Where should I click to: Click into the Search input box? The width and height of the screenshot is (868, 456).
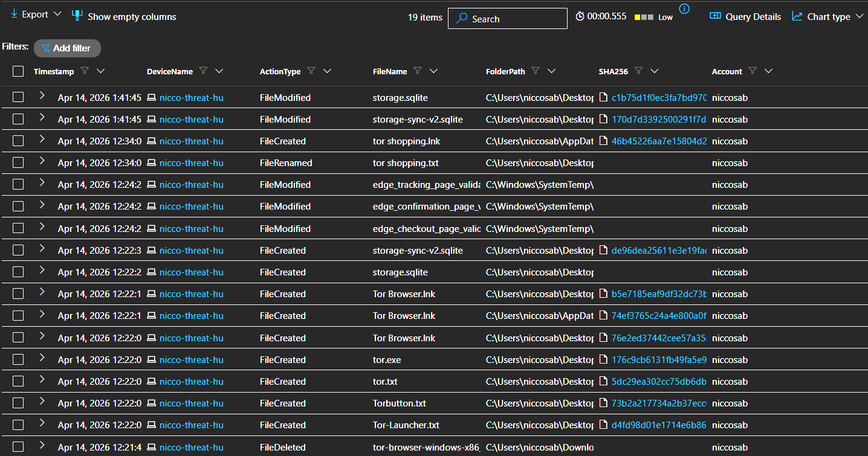click(514, 19)
